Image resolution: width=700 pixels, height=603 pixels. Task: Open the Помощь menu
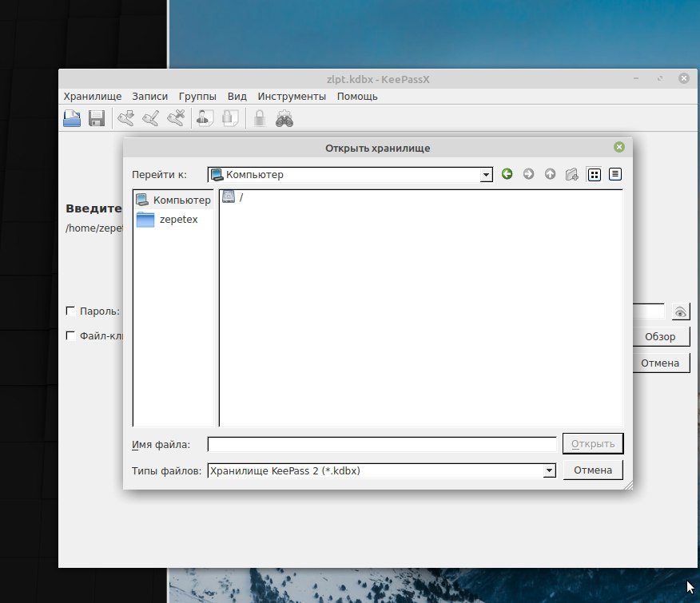357,97
